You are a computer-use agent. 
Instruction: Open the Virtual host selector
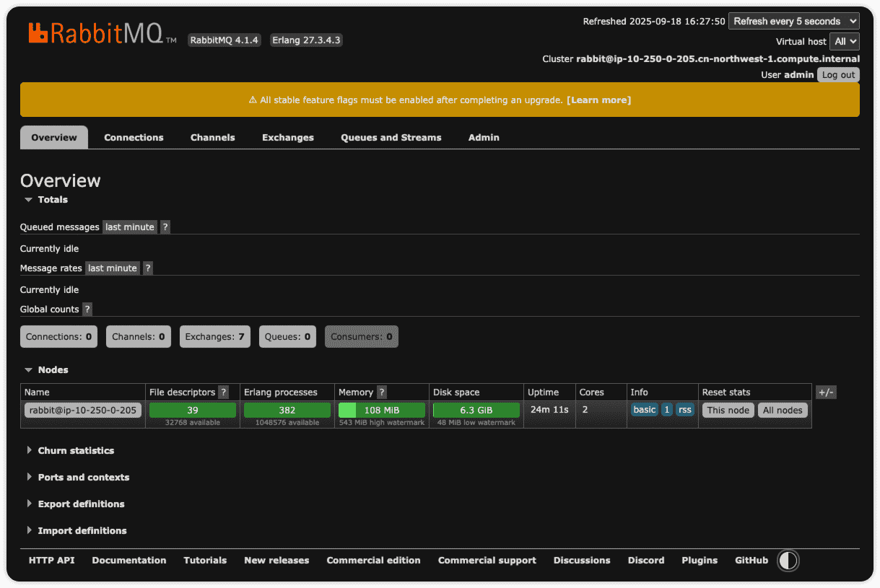pos(845,42)
